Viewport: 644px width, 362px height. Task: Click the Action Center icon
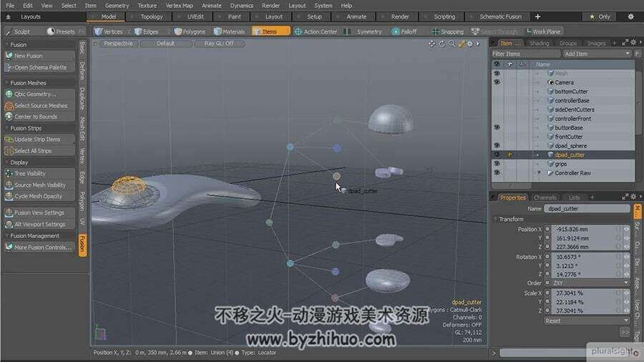[298, 31]
